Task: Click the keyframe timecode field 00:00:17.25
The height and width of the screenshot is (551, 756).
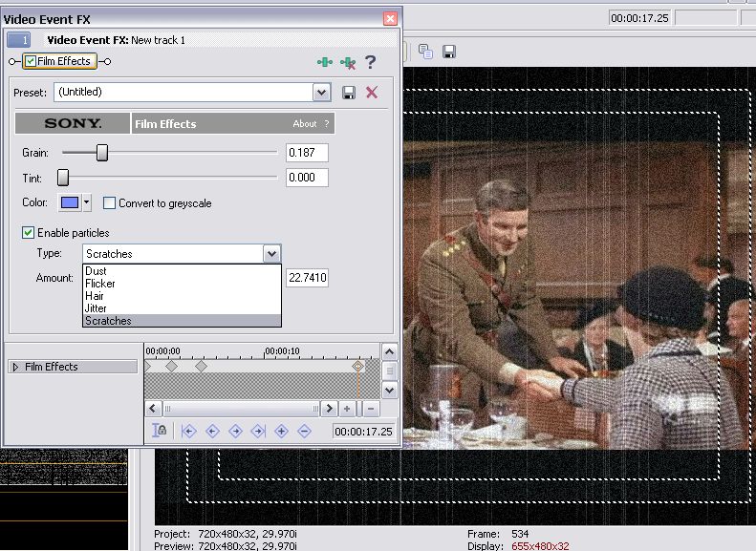Action: coord(363,432)
